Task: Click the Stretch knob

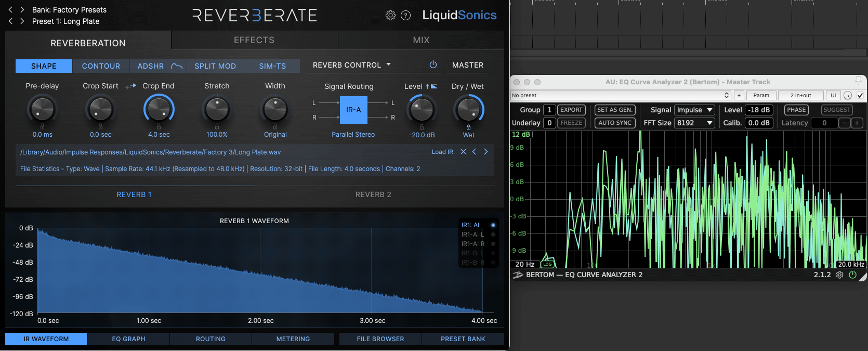Action: (217, 109)
